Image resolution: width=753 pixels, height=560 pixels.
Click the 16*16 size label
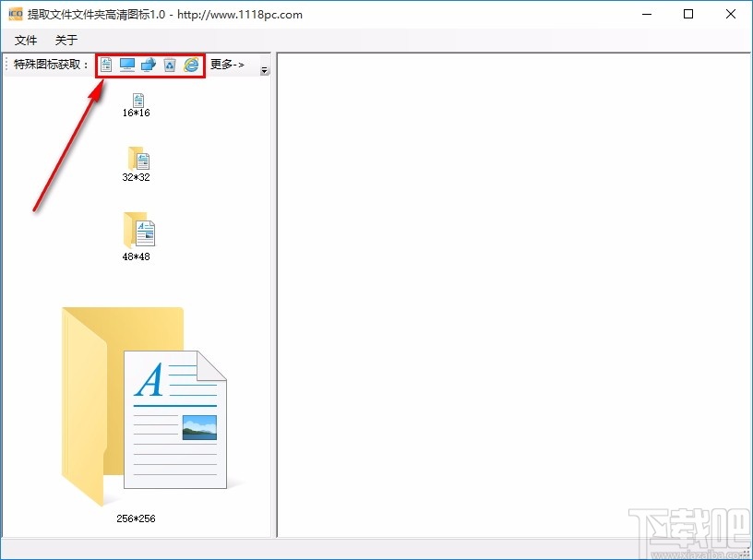pyautogui.click(x=137, y=113)
